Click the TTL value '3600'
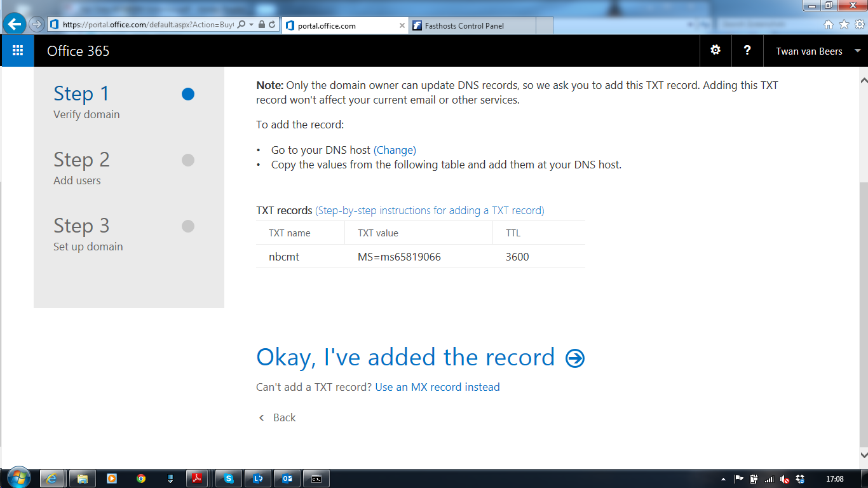The image size is (868, 488). (517, 257)
